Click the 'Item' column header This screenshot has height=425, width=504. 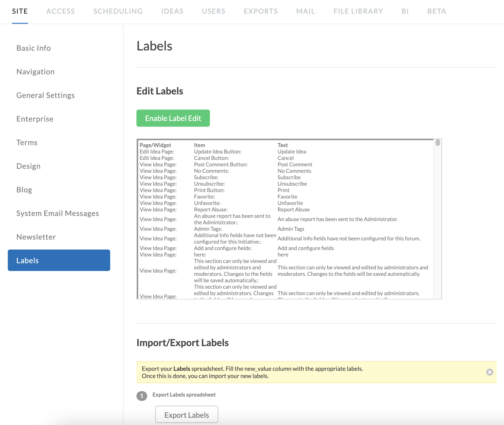click(x=199, y=145)
